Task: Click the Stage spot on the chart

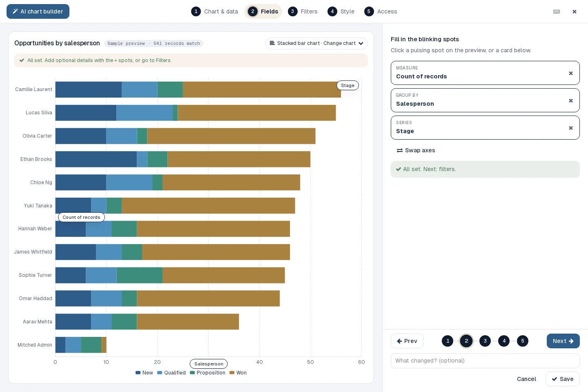Action: pyautogui.click(x=347, y=85)
